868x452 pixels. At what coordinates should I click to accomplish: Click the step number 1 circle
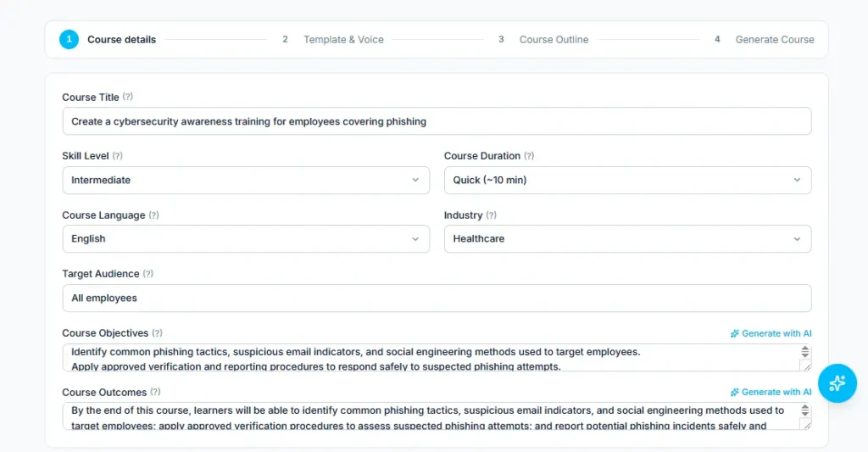tap(70, 39)
